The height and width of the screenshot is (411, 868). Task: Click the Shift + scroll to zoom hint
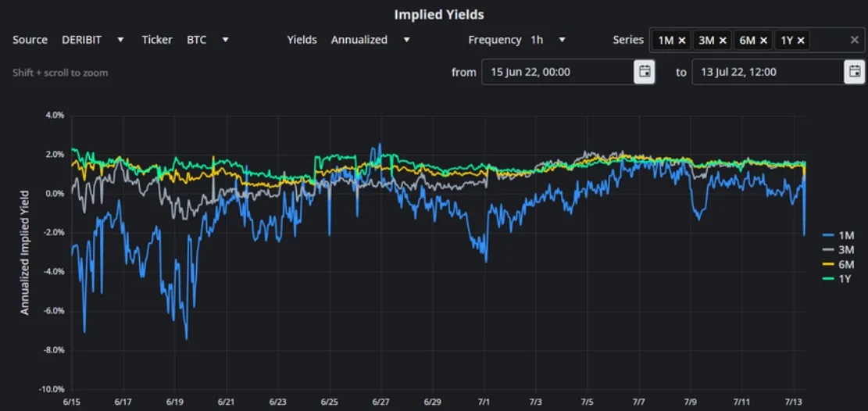coord(60,73)
